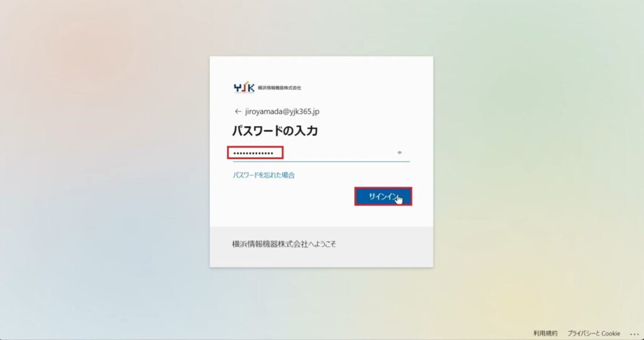Select the jiroyamada@yjk365.jp account text

click(x=282, y=112)
